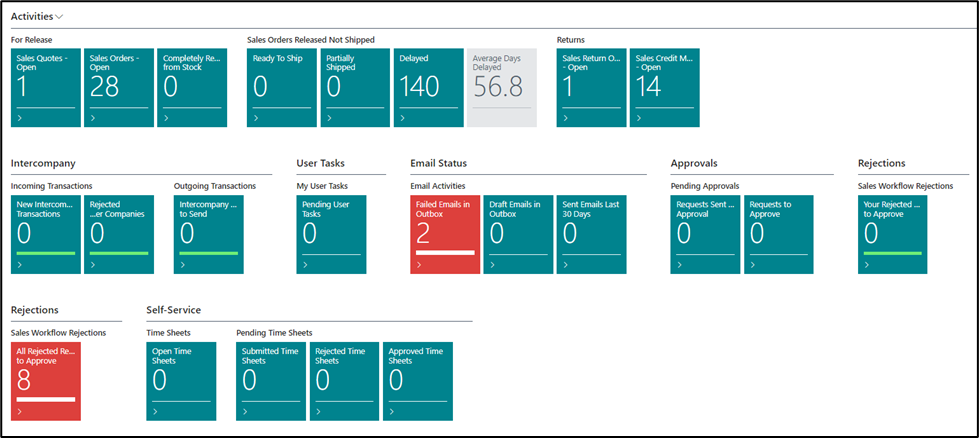Viewport: 979px width, 438px height.
Task: Click chevron arrow on Requests to Approve tile
Action: (x=753, y=265)
